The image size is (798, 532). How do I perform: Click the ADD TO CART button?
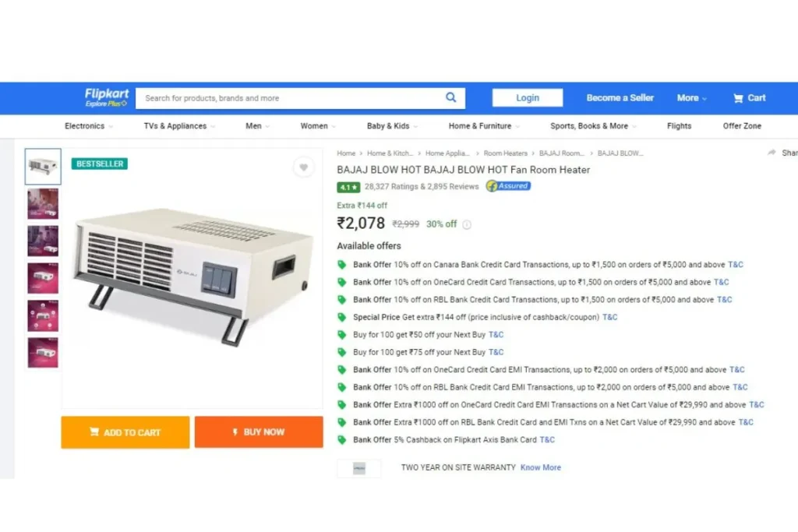[125, 432]
